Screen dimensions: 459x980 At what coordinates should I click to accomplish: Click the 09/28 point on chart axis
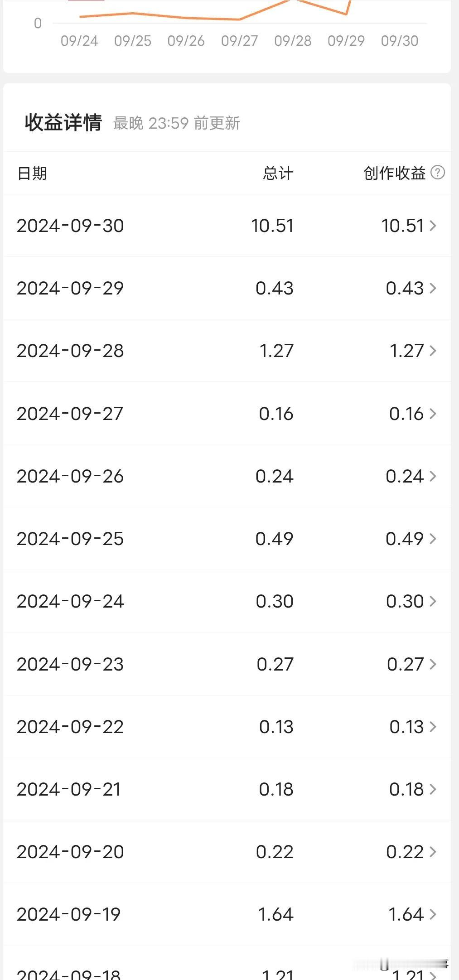[x=293, y=41]
